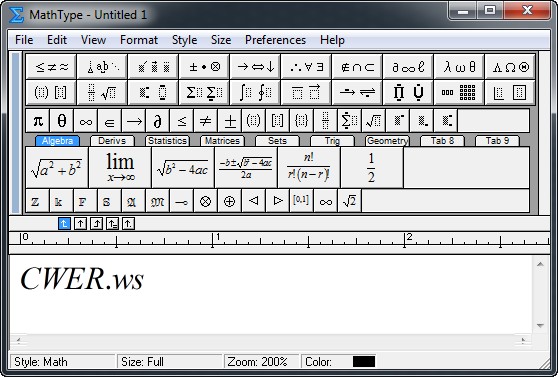The width and height of the screenshot is (558, 377).
Task: Switch to the Sets tab
Action: (x=277, y=141)
